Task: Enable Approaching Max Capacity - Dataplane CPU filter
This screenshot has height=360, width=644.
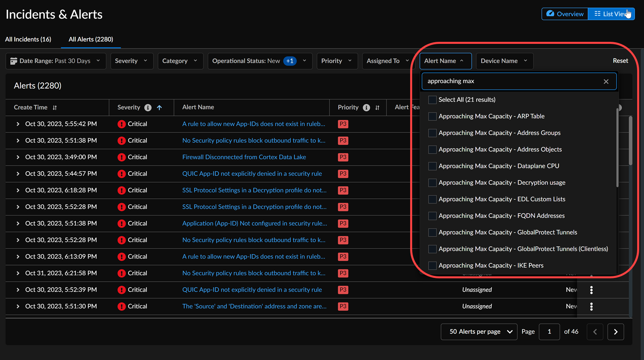Action: coord(432,166)
